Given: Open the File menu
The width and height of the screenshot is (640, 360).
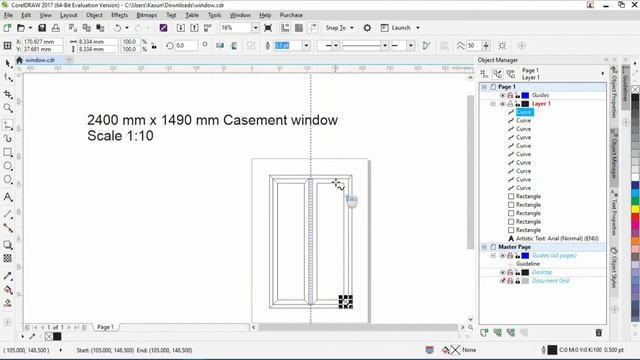Looking at the screenshot, I should tap(9, 15).
